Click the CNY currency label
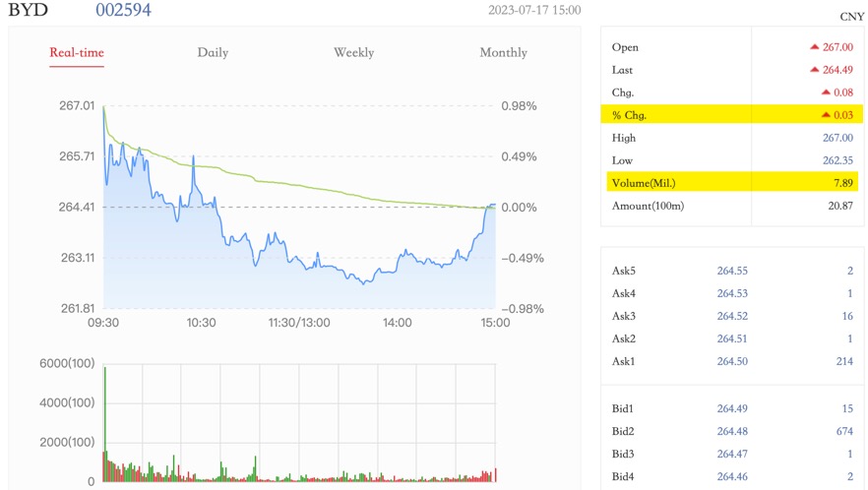868x490 pixels. pos(851,17)
